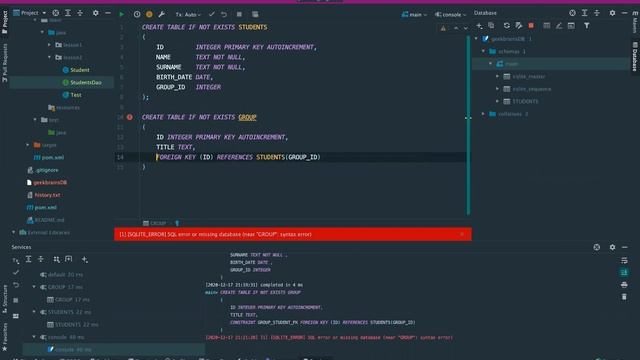Run the SQL with the green Execute button
Image resolution: width=640 pixels, height=360 pixels.
[121, 14]
